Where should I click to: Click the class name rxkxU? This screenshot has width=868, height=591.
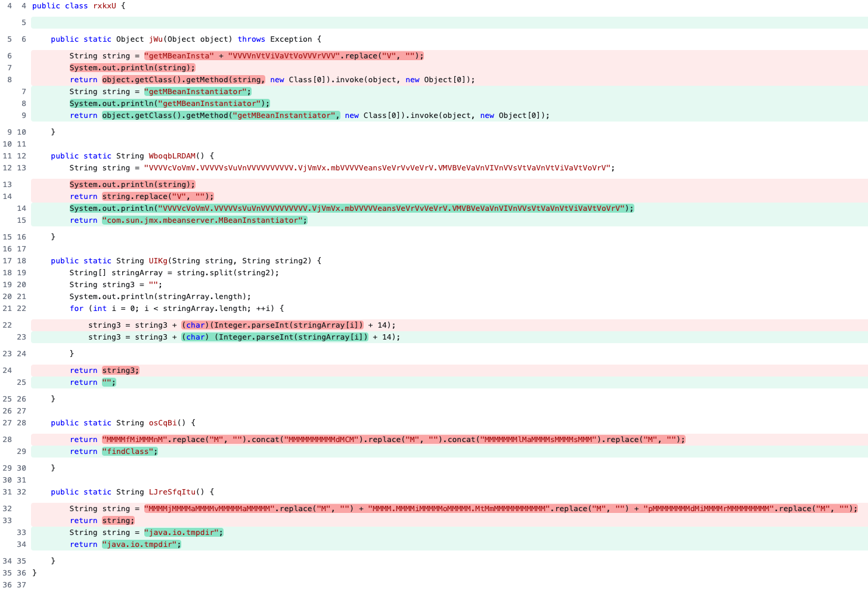[x=104, y=6]
